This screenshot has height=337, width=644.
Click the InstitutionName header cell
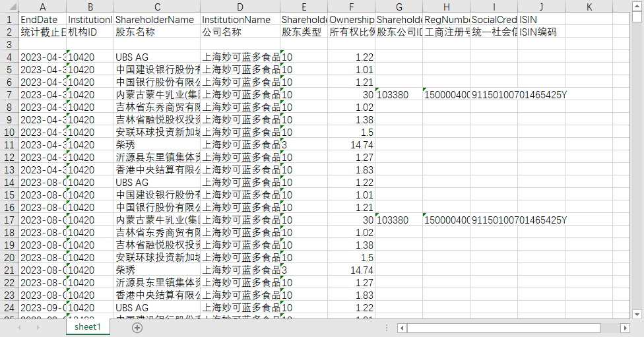tap(240, 19)
